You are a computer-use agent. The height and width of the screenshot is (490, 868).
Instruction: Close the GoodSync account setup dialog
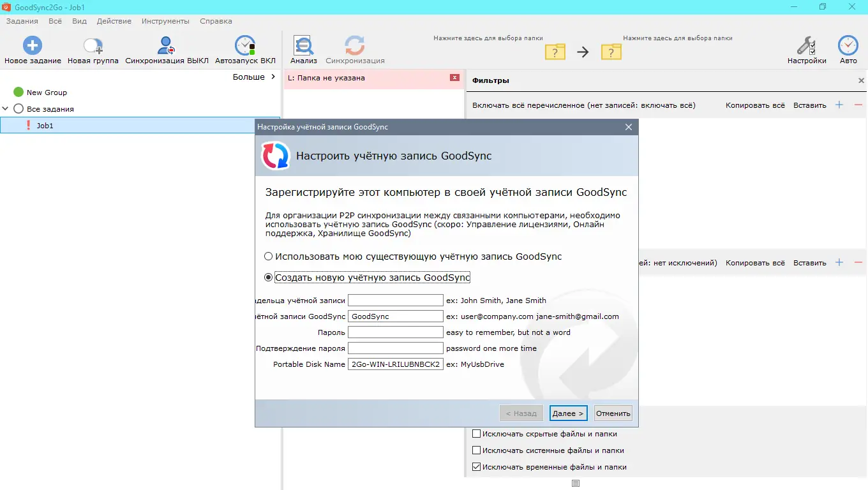coord(629,127)
